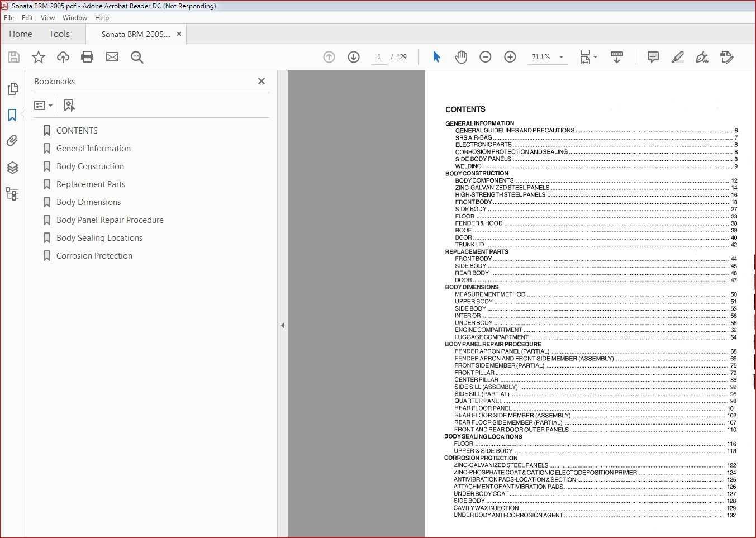Collapse the navigation pane arrow
The height and width of the screenshot is (538, 756).
click(x=283, y=325)
